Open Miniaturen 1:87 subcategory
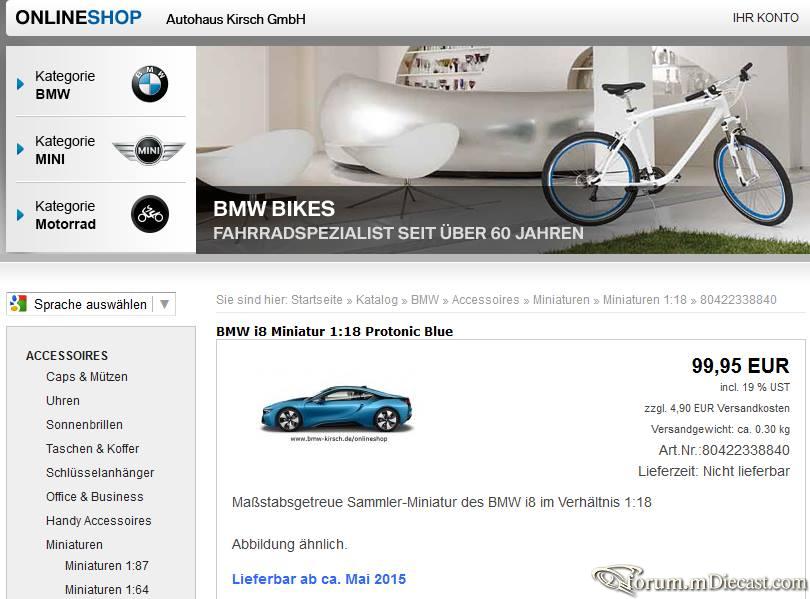 (107, 566)
